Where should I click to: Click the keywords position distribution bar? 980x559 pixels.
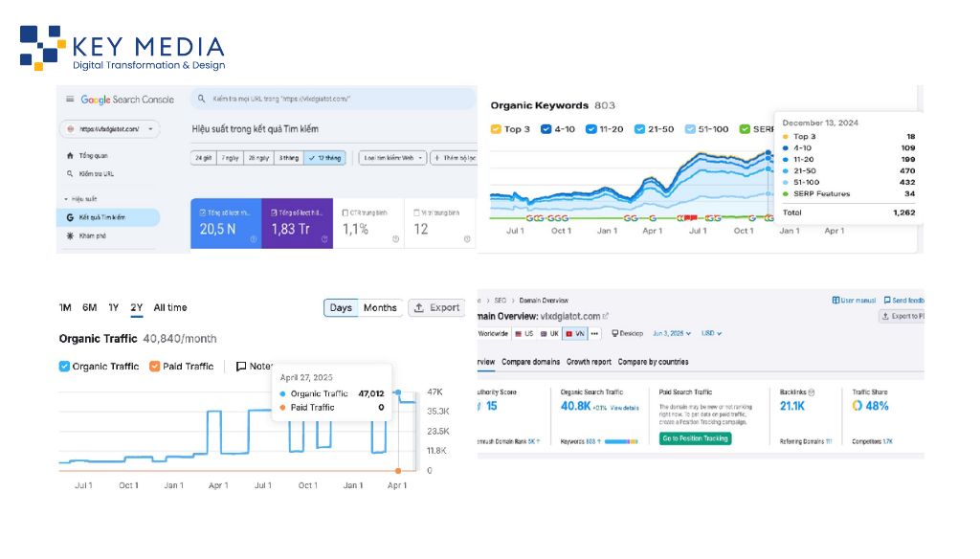(x=621, y=442)
